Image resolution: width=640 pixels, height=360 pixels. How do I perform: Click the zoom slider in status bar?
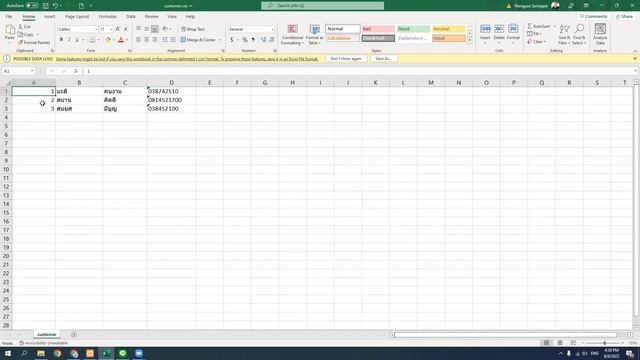click(x=604, y=343)
